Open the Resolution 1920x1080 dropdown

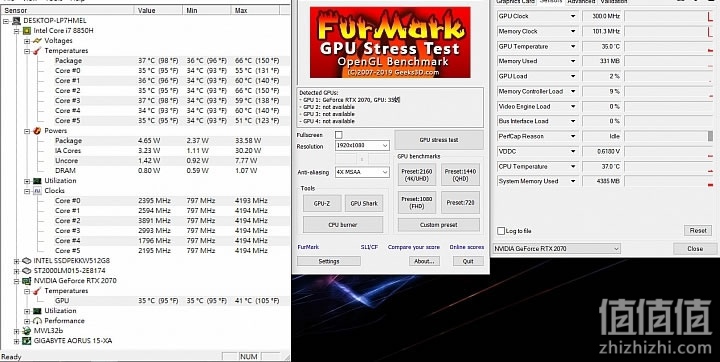click(362, 146)
